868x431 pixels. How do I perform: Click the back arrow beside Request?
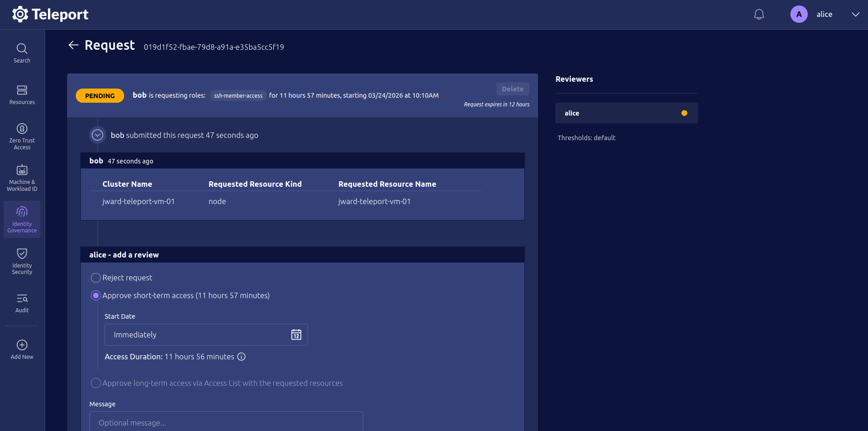pos(73,45)
